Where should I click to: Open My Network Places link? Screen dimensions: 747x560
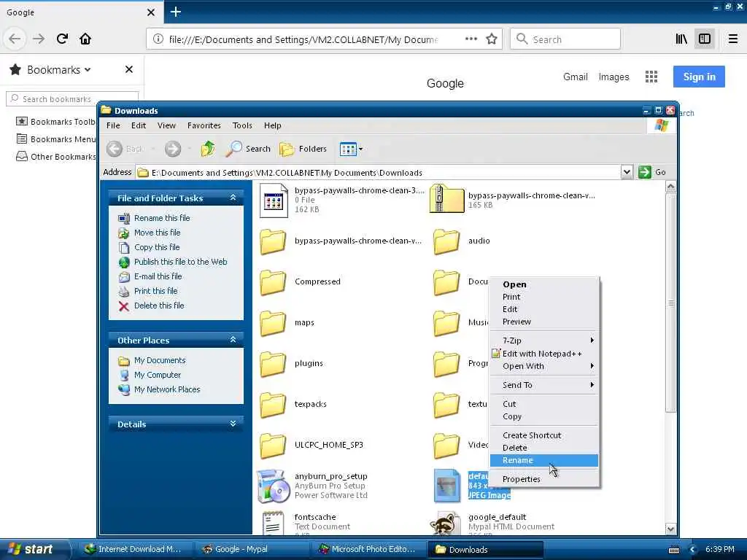click(167, 389)
